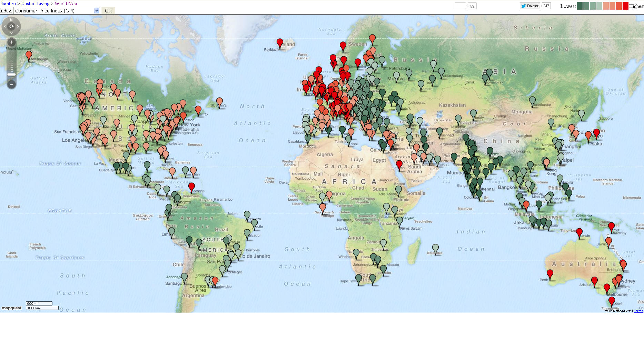Click the zoom level slider handle
Viewport: 644px width, 351px height.
(11, 74)
